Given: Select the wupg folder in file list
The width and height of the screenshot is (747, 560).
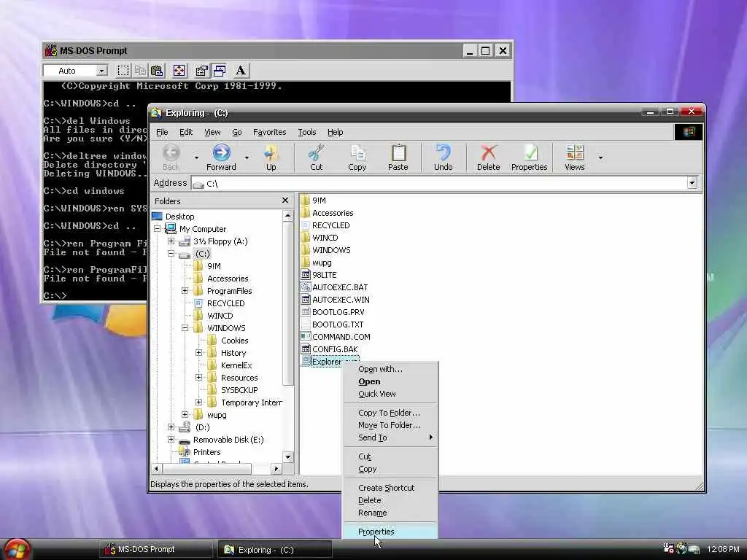Looking at the screenshot, I should (x=322, y=262).
